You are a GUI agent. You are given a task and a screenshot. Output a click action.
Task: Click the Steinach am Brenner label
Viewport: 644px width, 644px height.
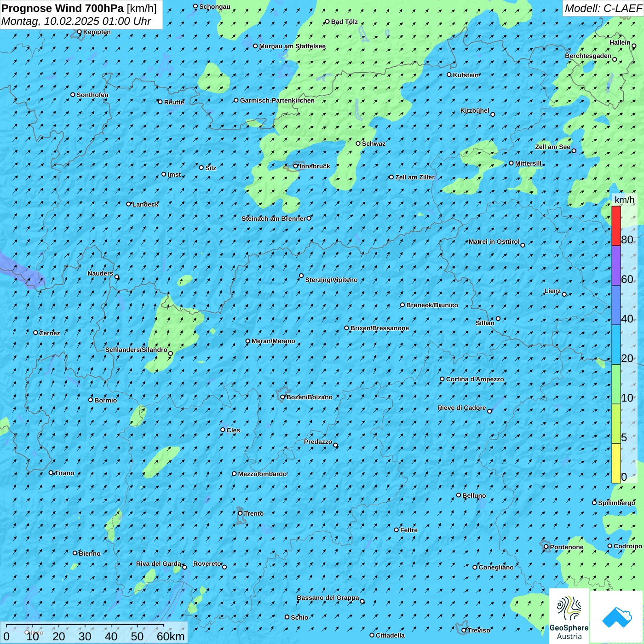point(273,218)
